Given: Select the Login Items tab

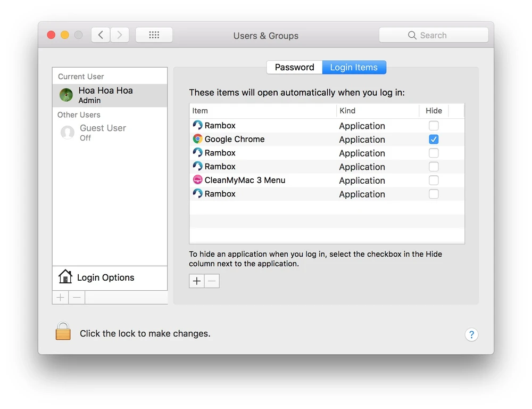Looking at the screenshot, I should (x=354, y=67).
